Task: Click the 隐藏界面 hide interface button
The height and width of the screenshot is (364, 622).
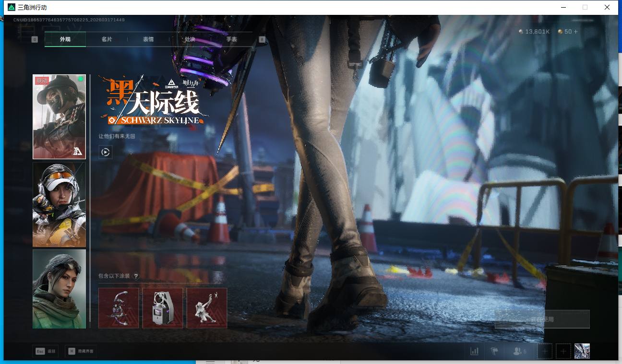Action: [x=81, y=351]
